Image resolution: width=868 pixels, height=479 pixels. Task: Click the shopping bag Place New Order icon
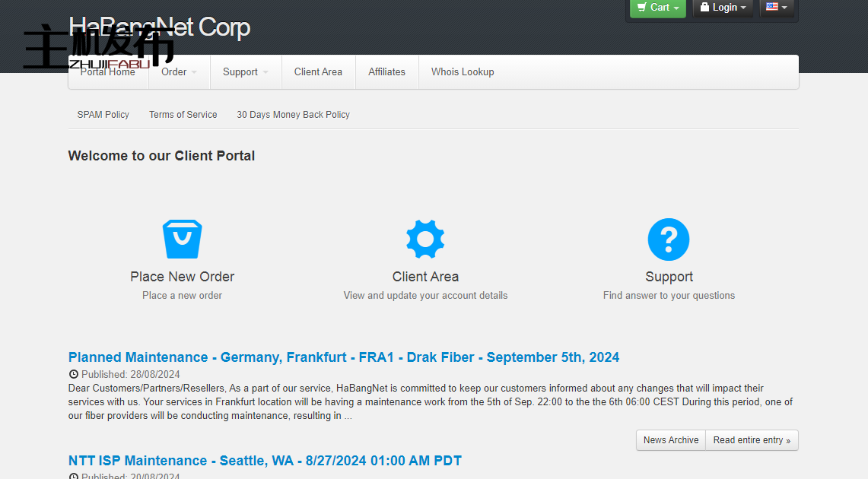click(x=182, y=239)
